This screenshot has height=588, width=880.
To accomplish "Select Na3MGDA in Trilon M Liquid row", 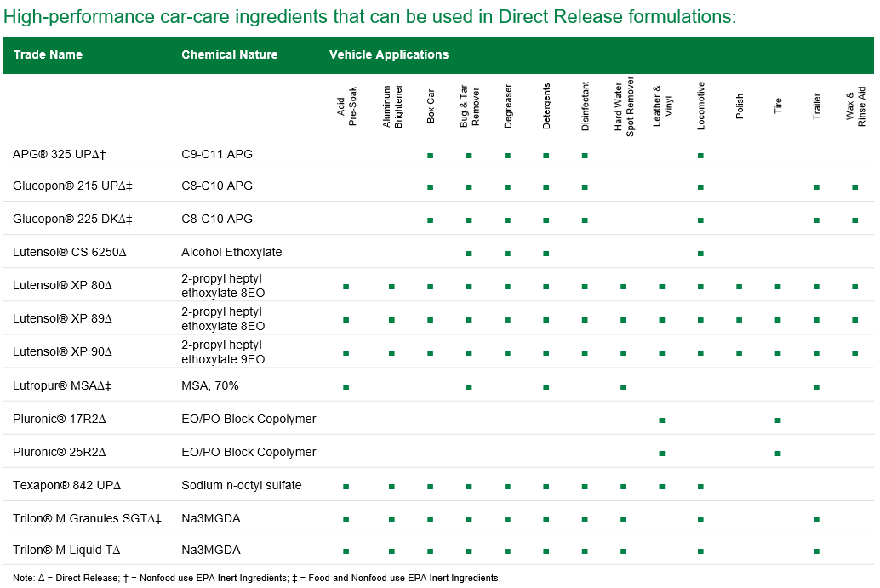I will [211, 550].
